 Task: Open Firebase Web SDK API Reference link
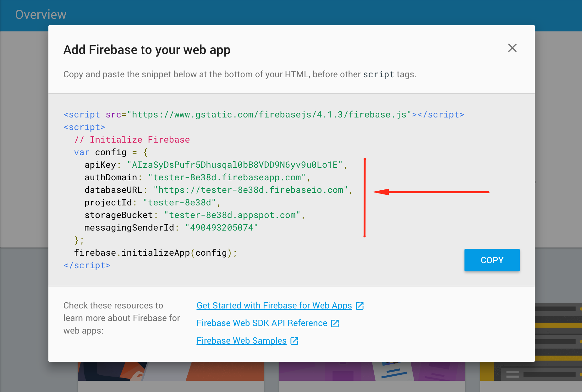pyautogui.click(x=262, y=323)
